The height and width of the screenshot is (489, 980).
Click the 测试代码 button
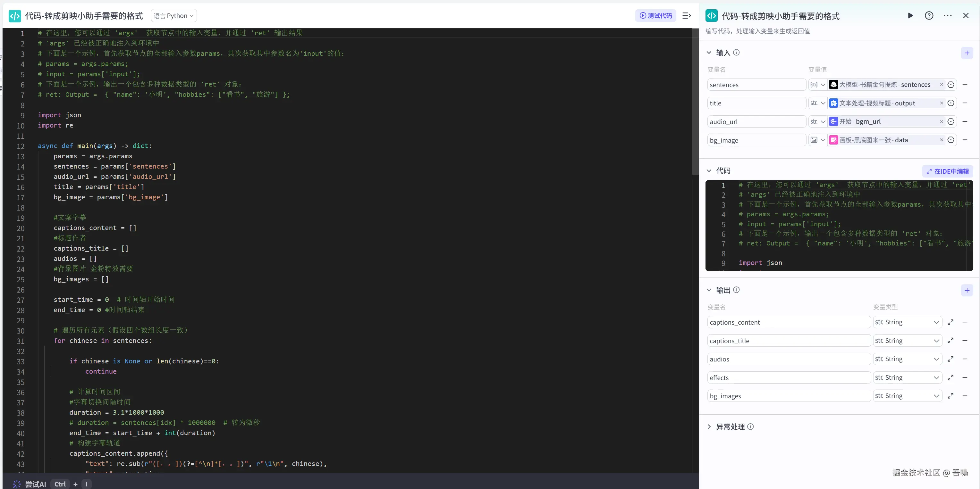655,16
